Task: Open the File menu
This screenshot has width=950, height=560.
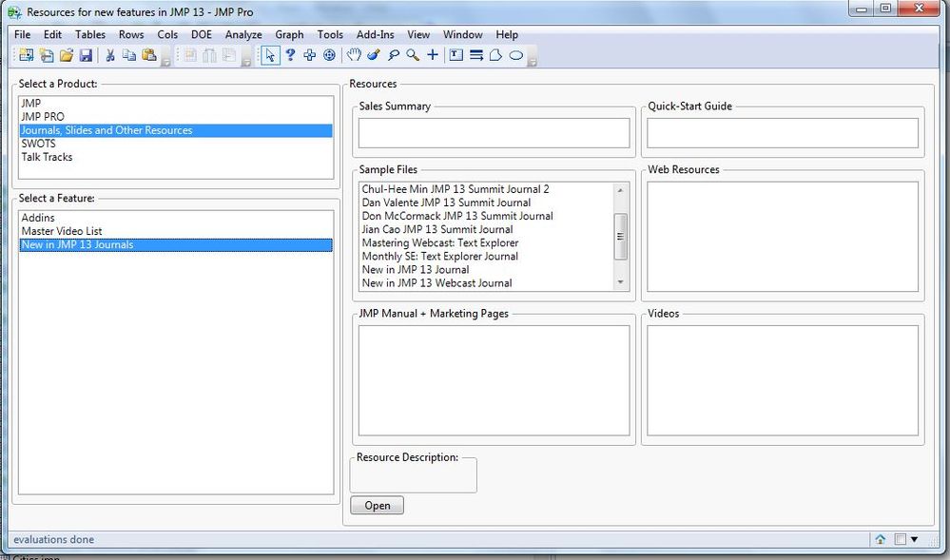Action: (22, 34)
